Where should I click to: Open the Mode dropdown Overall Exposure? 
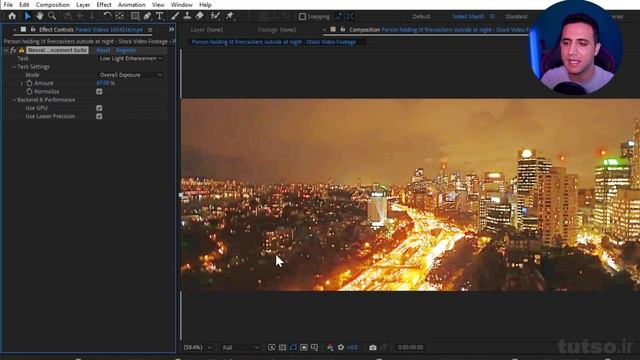coord(131,75)
